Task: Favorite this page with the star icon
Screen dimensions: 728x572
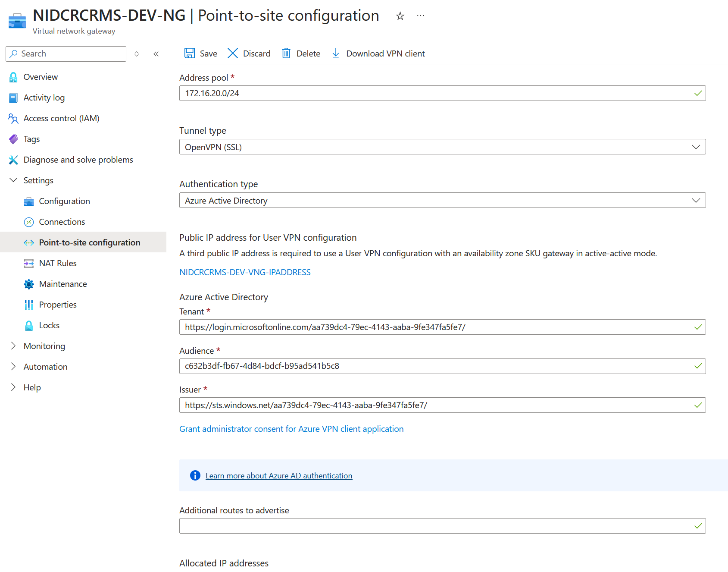Action: pyautogui.click(x=400, y=16)
